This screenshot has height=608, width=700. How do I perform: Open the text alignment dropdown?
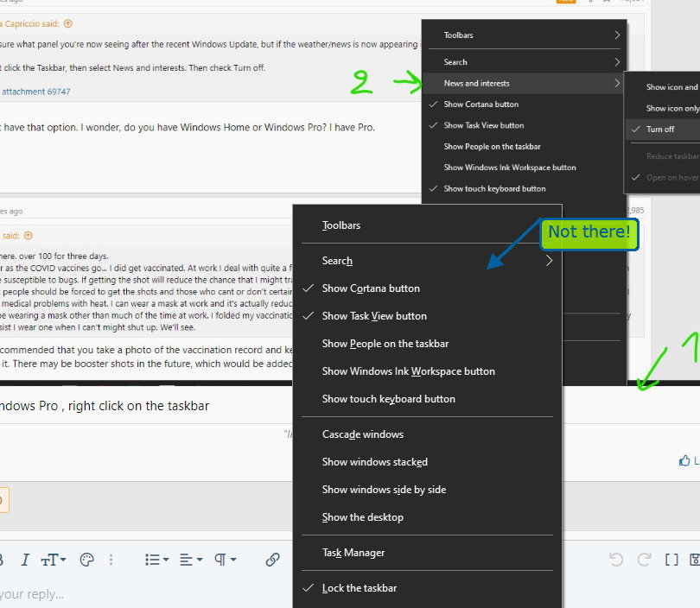pos(190,560)
